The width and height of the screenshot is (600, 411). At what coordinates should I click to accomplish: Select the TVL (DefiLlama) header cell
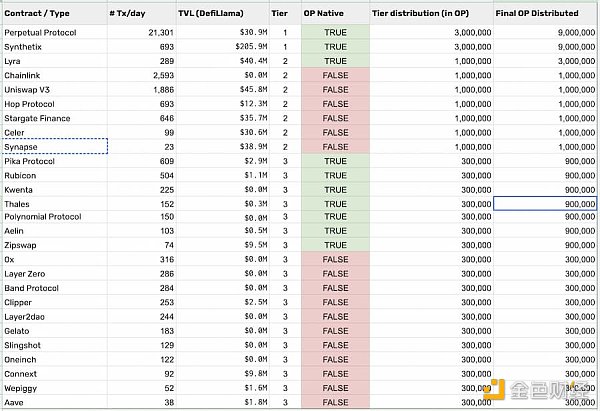(x=223, y=13)
